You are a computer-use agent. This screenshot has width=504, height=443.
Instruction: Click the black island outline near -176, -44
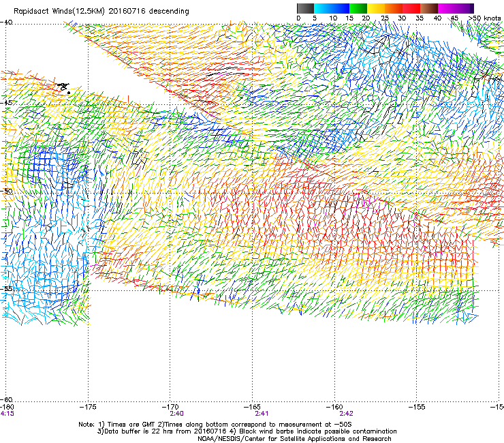64,88
